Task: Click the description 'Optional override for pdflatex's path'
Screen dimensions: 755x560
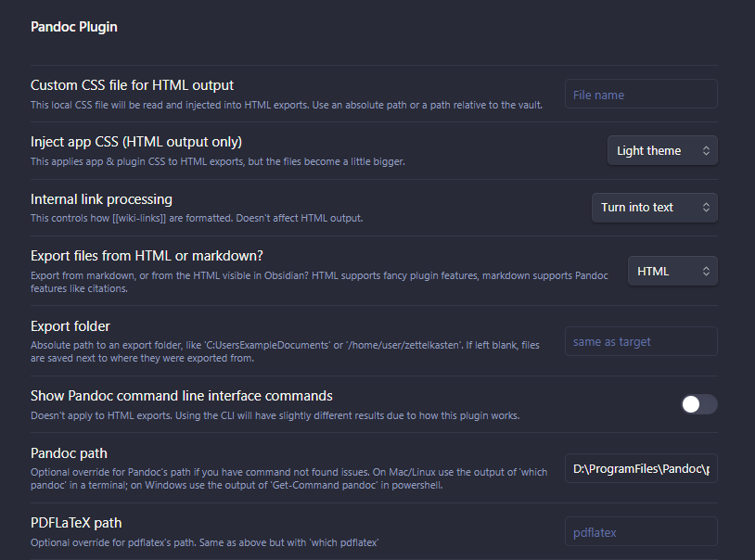Action: (205, 542)
